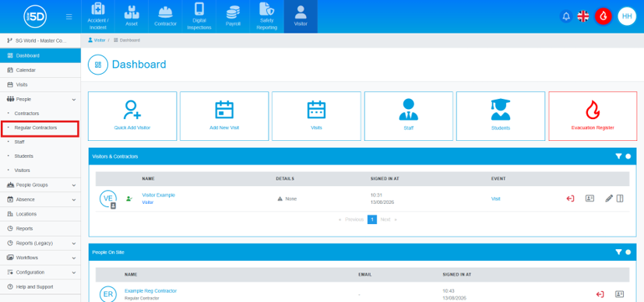Expand Reports (Legacy) in sidebar

(40, 243)
